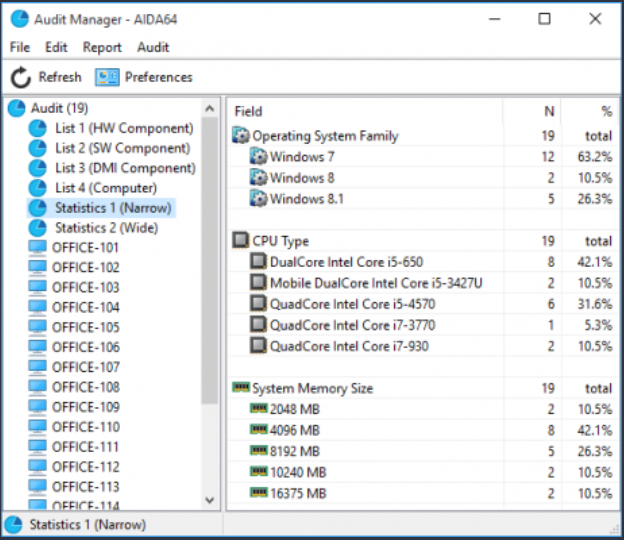Click the tree scrollbar down arrow
The image size is (624, 540).
click(x=209, y=500)
